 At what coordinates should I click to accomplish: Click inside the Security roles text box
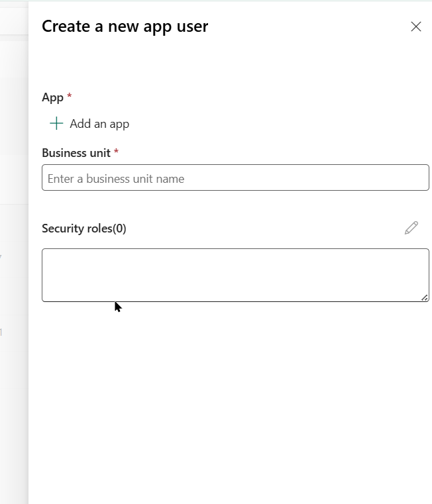tap(235, 275)
